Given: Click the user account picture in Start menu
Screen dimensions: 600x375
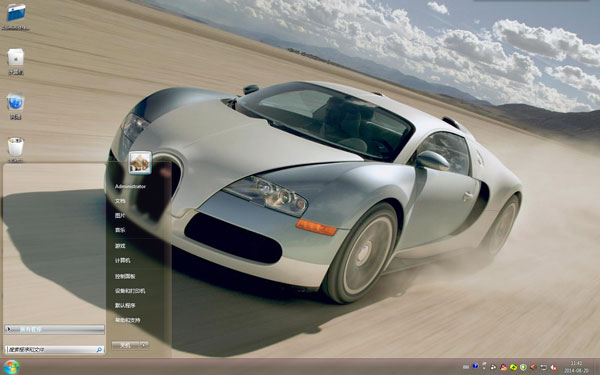Looking at the screenshot, I should click(x=140, y=163).
